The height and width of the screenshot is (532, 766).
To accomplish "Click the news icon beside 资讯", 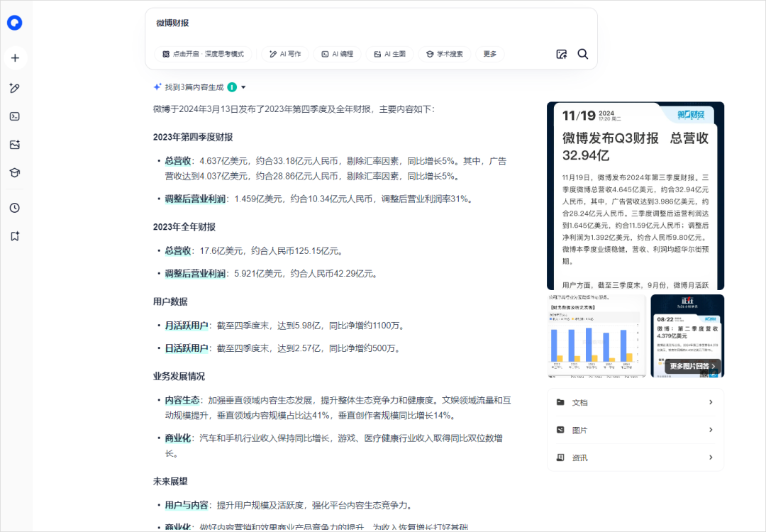I will point(560,458).
